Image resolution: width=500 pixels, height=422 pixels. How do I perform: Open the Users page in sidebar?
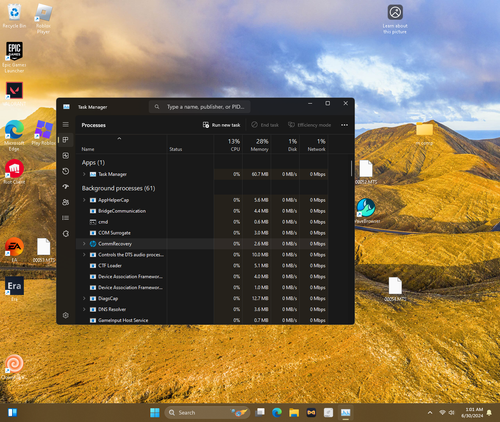[x=66, y=202]
